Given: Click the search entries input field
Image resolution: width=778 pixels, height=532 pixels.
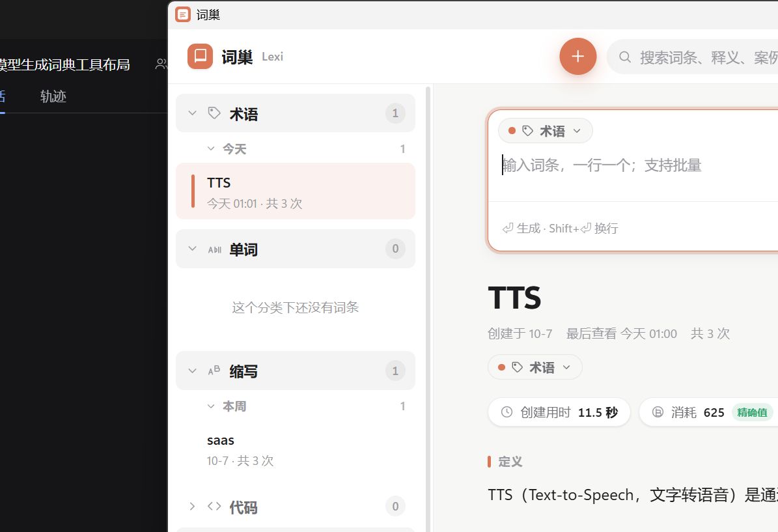Looking at the screenshot, I should 692,57.
